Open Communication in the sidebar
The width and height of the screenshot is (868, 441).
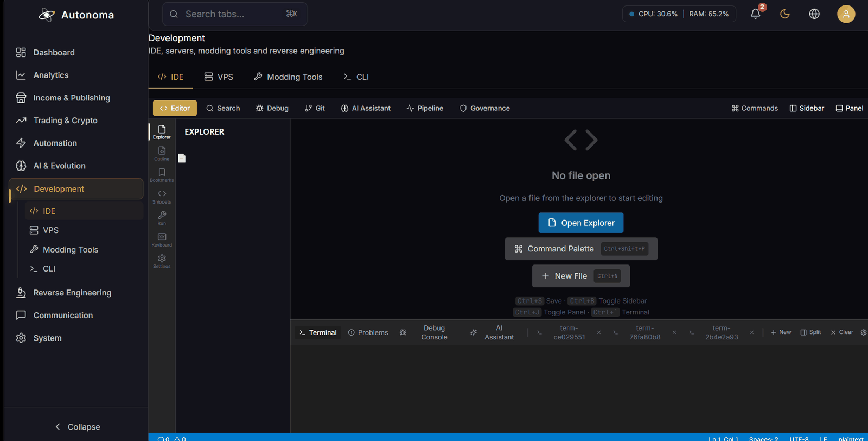(x=76, y=315)
